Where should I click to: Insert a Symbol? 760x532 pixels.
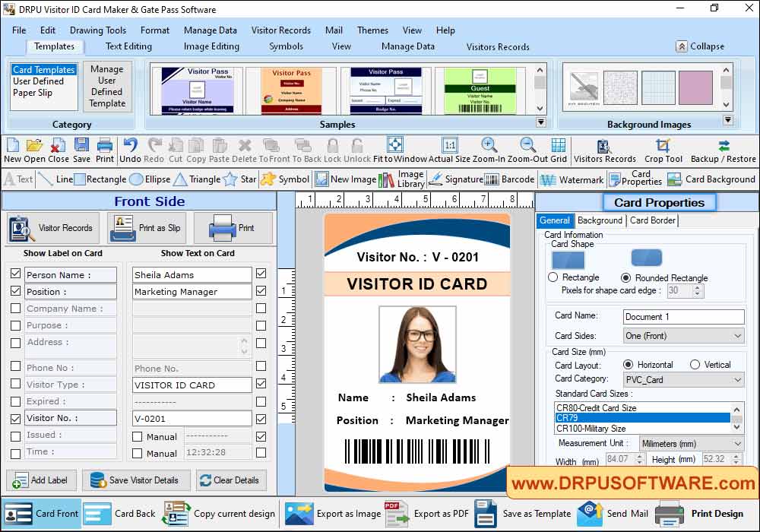coord(285,179)
